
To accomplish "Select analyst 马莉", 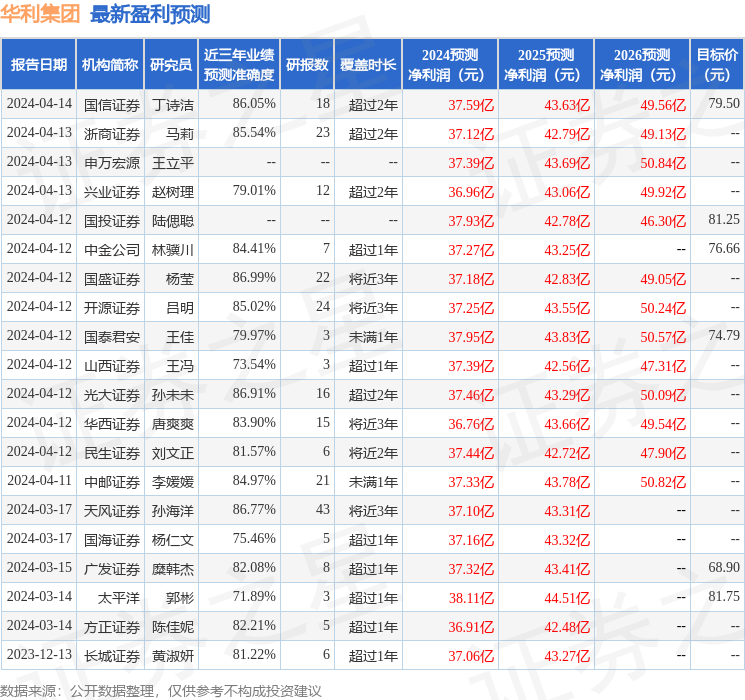I will tap(180, 134).
